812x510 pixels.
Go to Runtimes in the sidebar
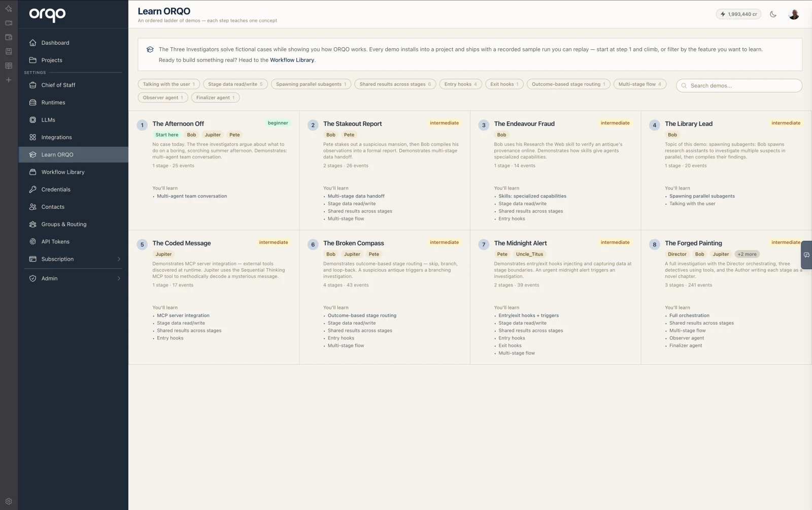click(x=74, y=102)
